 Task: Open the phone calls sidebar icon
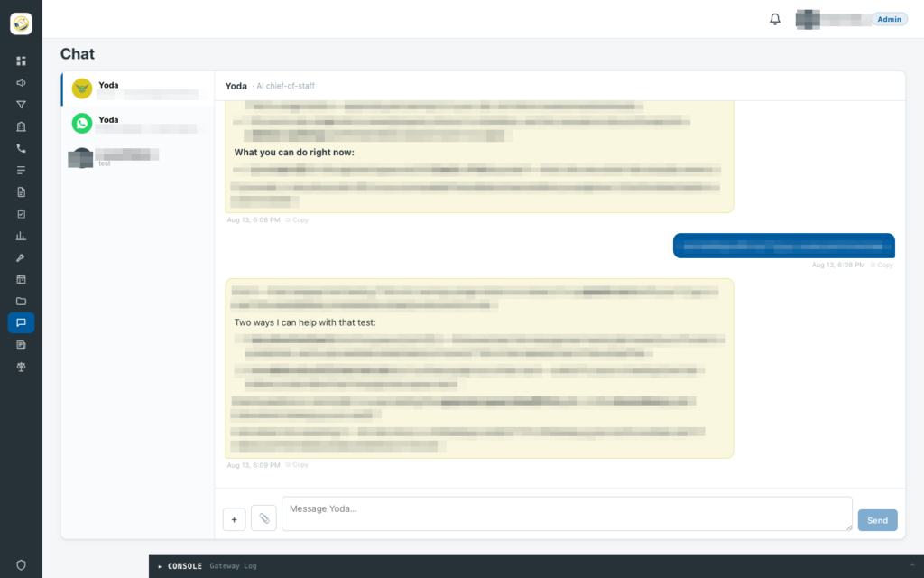22,148
